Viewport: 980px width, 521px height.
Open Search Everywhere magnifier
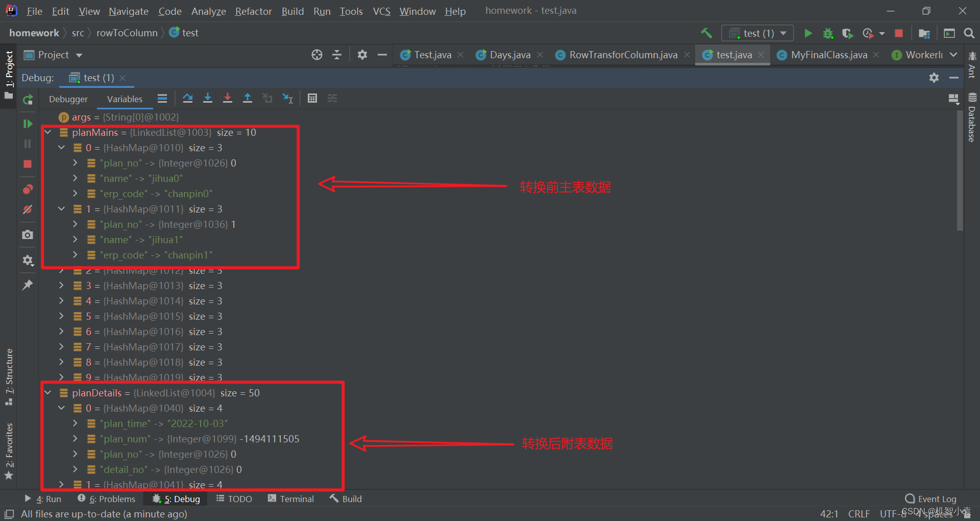pos(969,33)
